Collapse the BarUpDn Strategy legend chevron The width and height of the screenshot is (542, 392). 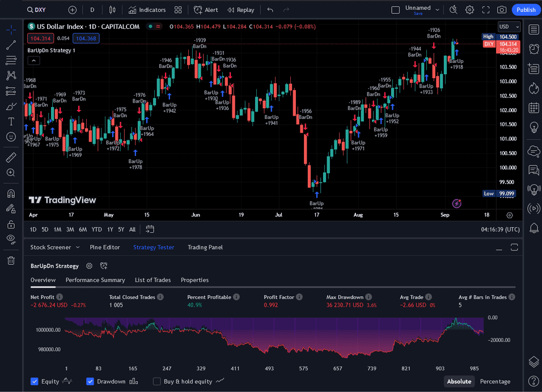[x=33, y=61]
